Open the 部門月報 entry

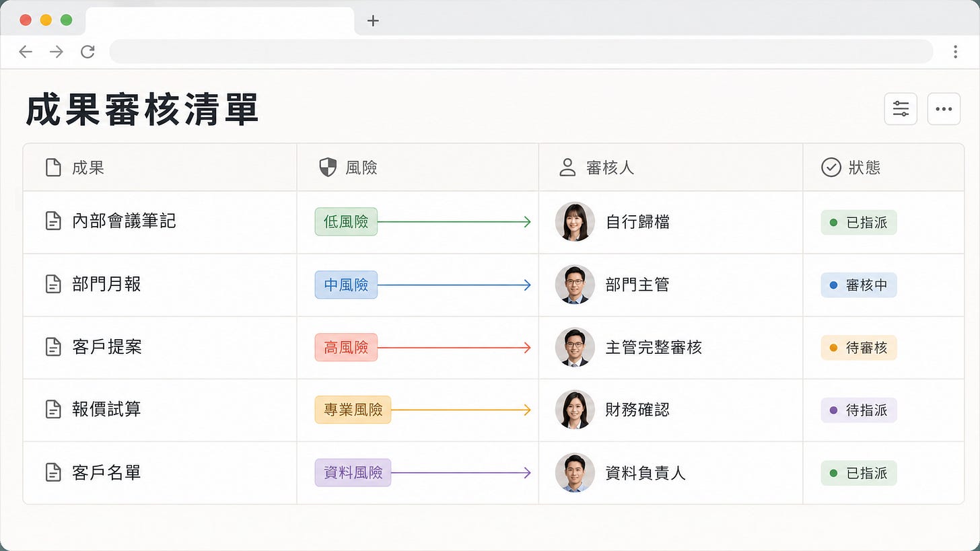click(106, 284)
